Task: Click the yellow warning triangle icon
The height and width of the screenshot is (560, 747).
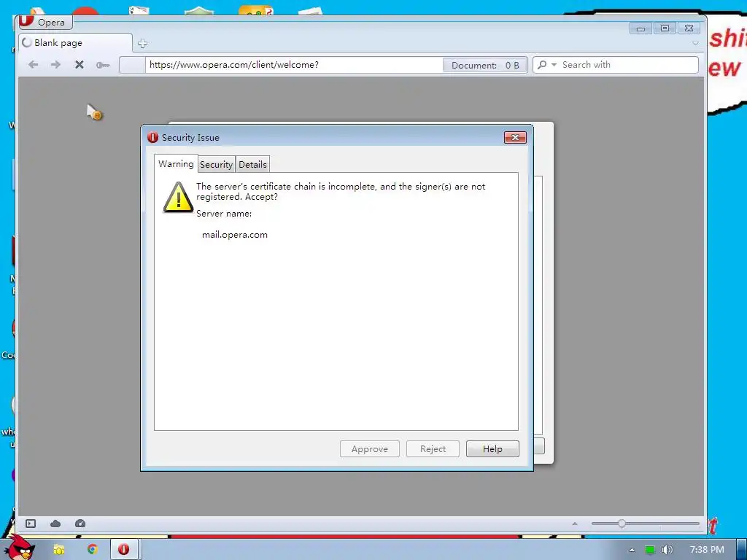Action: tap(178, 198)
